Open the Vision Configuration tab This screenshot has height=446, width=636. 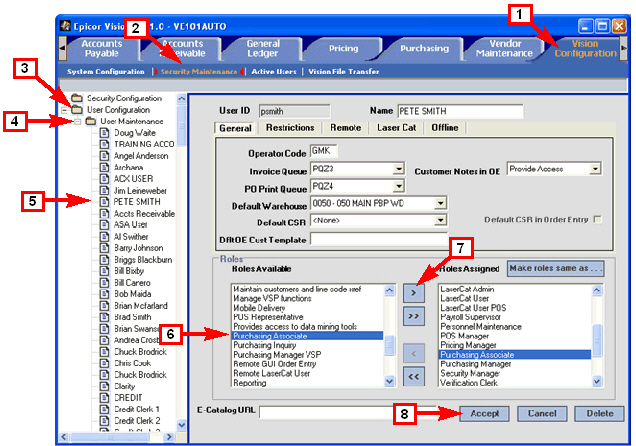(585, 48)
